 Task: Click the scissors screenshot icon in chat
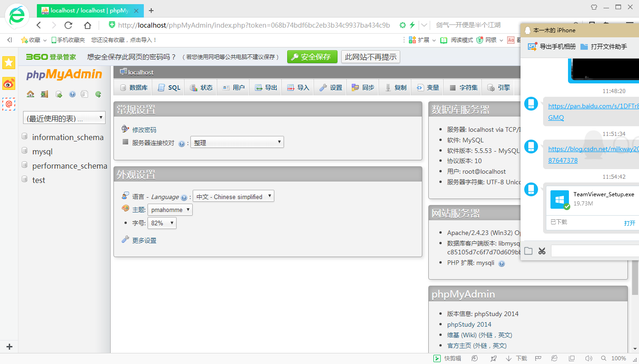(x=542, y=251)
